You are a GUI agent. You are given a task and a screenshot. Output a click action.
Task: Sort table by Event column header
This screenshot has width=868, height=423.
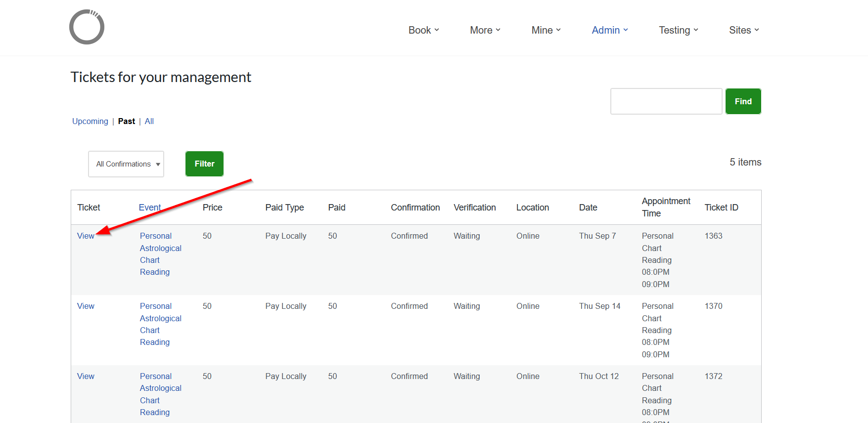[149, 208]
